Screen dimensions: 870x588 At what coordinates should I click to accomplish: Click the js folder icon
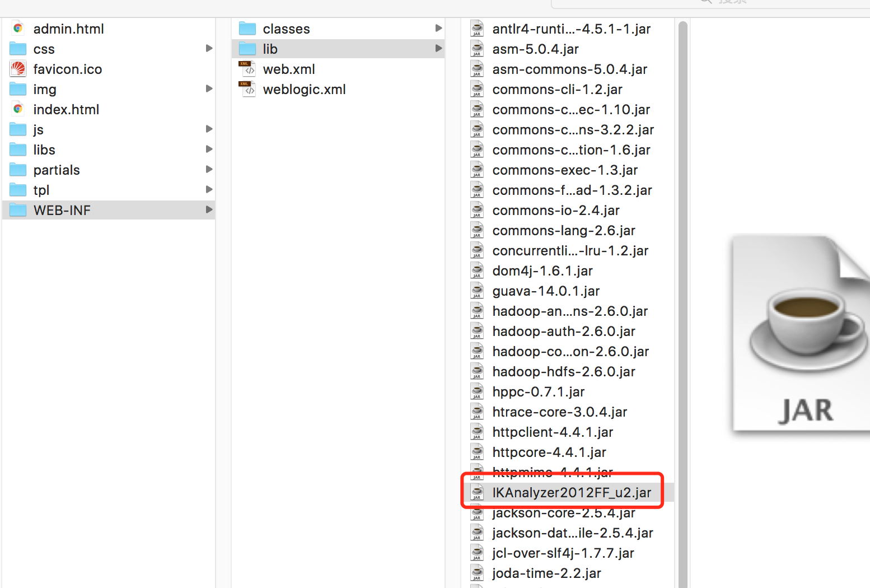point(18,129)
